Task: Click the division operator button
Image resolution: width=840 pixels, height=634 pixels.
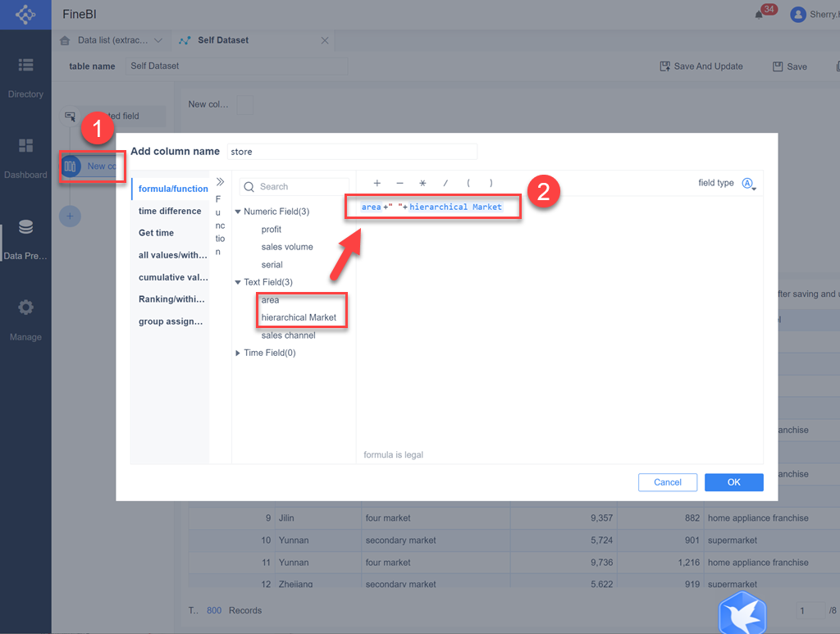Action: pyautogui.click(x=445, y=183)
